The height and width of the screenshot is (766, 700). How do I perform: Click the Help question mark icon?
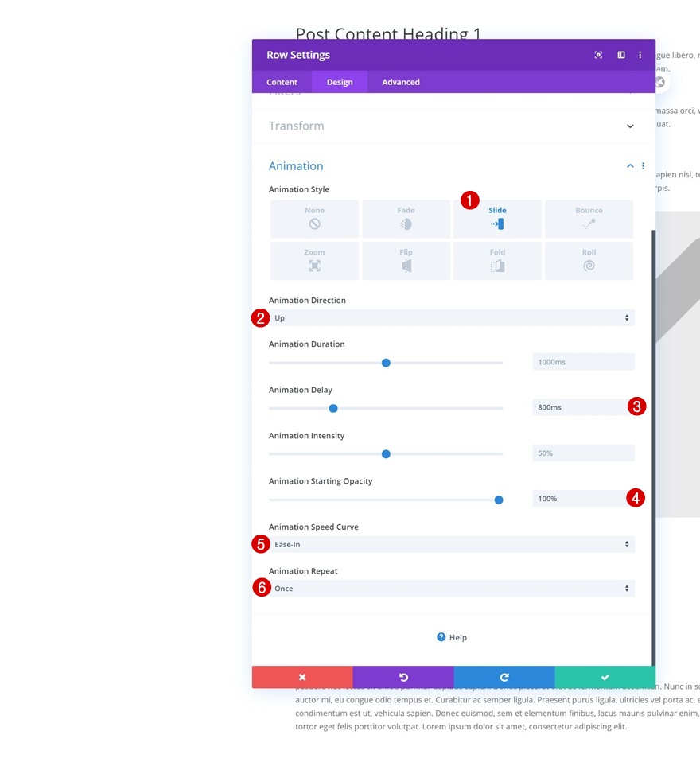tap(441, 637)
